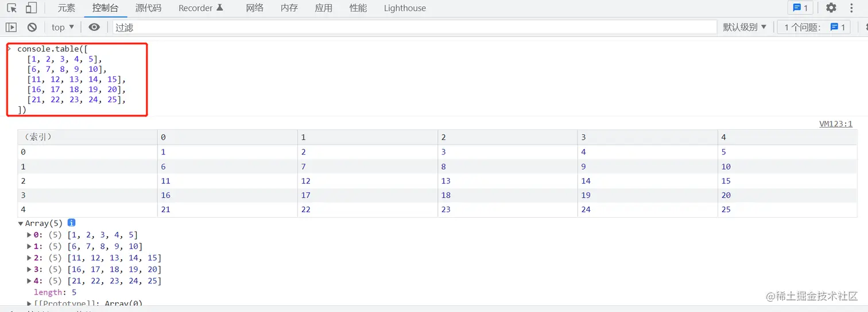
Task: Click the messages badge in top bar
Action: 800,8
